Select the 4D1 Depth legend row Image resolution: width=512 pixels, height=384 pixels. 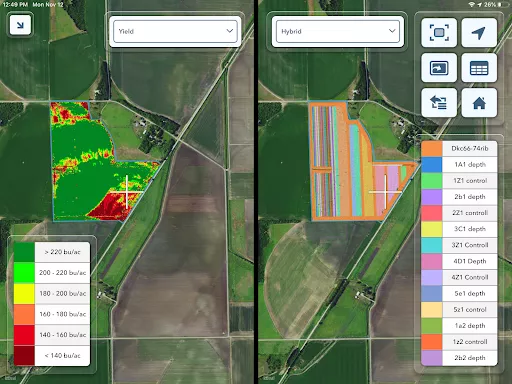click(459, 261)
